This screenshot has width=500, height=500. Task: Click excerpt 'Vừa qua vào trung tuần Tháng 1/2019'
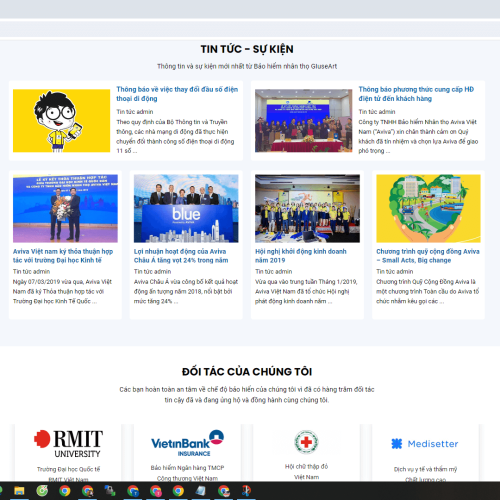pos(306,291)
